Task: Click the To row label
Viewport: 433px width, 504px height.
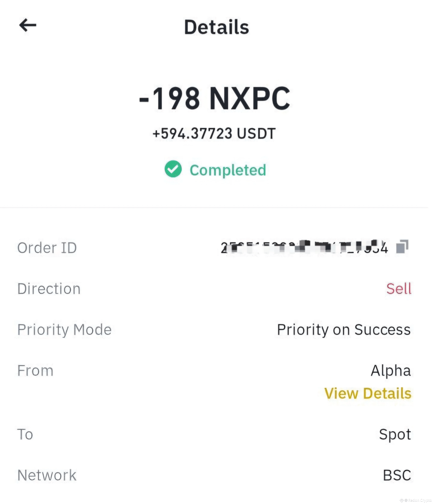Action: click(25, 434)
